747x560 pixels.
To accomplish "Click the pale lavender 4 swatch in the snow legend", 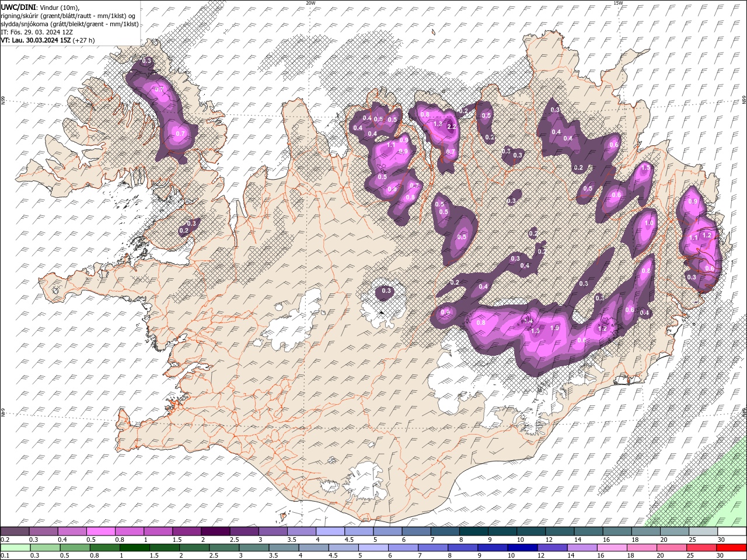I will coord(330,531).
